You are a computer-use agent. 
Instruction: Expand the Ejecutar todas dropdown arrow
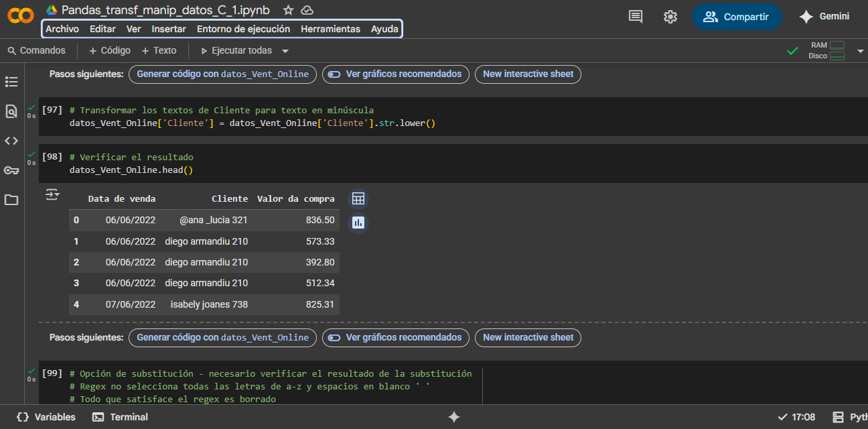coord(285,51)
